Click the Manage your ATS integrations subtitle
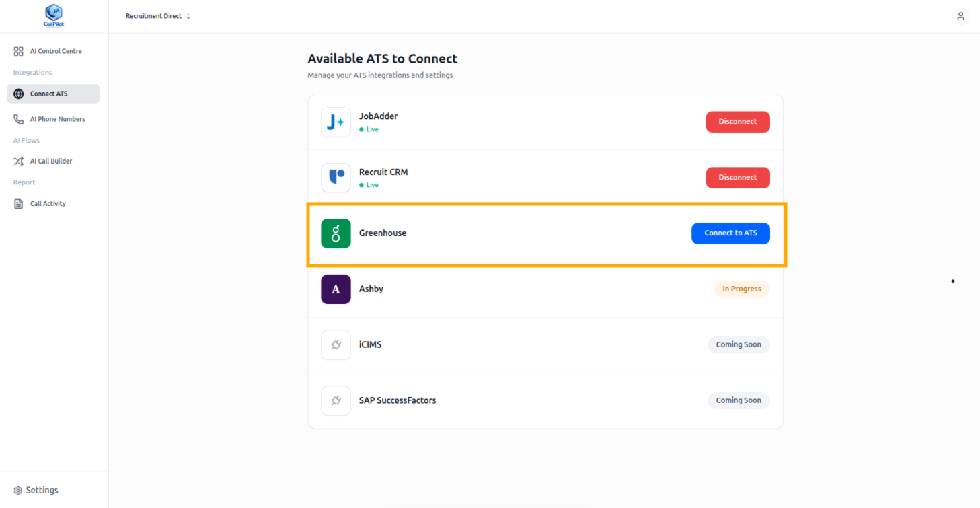The image size is (980, 508). (380, 75)
